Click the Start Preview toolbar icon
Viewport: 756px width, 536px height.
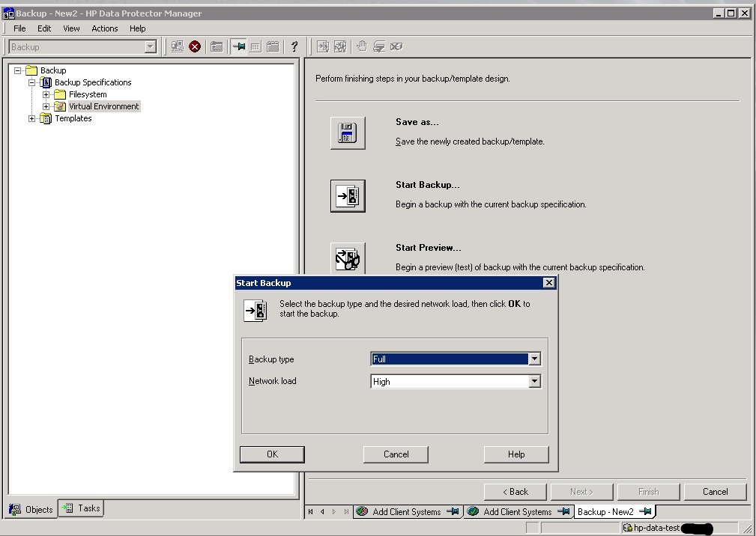point(341,46)
